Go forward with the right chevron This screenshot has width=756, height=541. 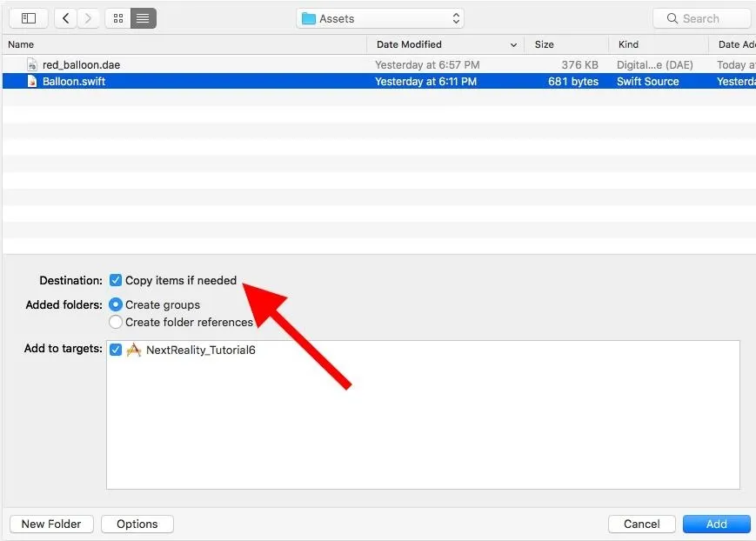88,18
